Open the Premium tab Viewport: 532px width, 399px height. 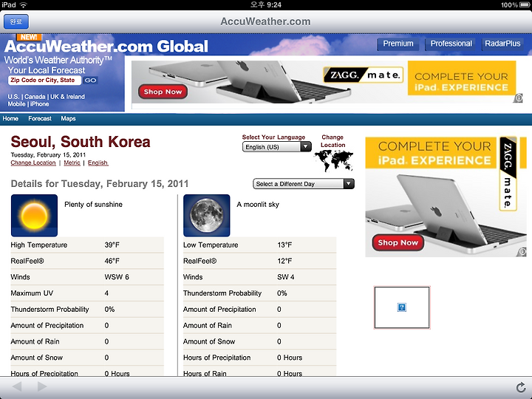click(398, 44)
